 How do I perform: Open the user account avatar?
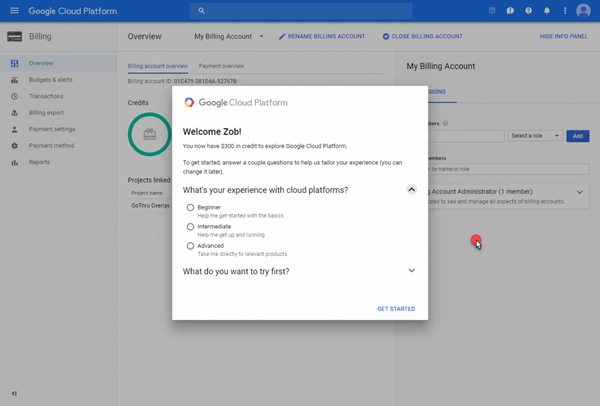[584, 10]
